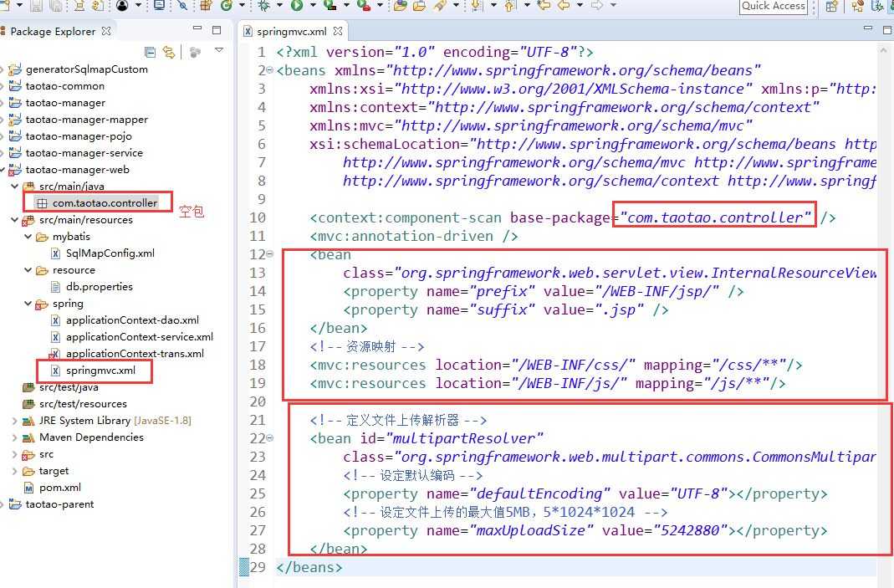The width and height of the screenshot is (894, 588).
Task: Select pom.xml file
Action: point(60,488)
